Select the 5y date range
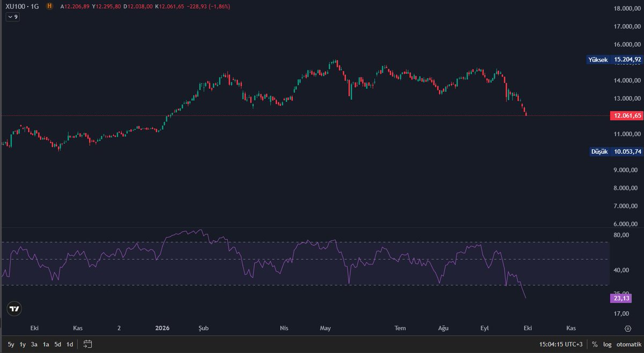This screenshot has height=353, width=644. click(x=11, y=344)
